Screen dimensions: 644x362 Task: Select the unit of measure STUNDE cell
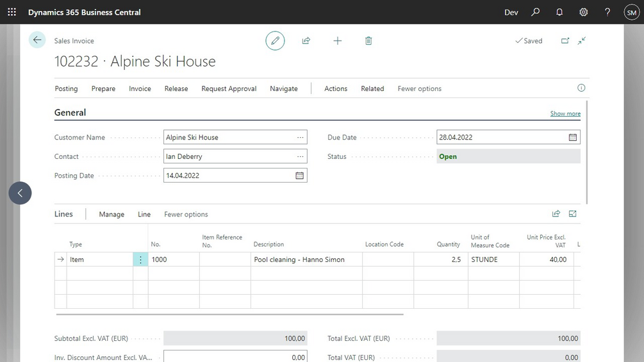click(x=493, y=259)
